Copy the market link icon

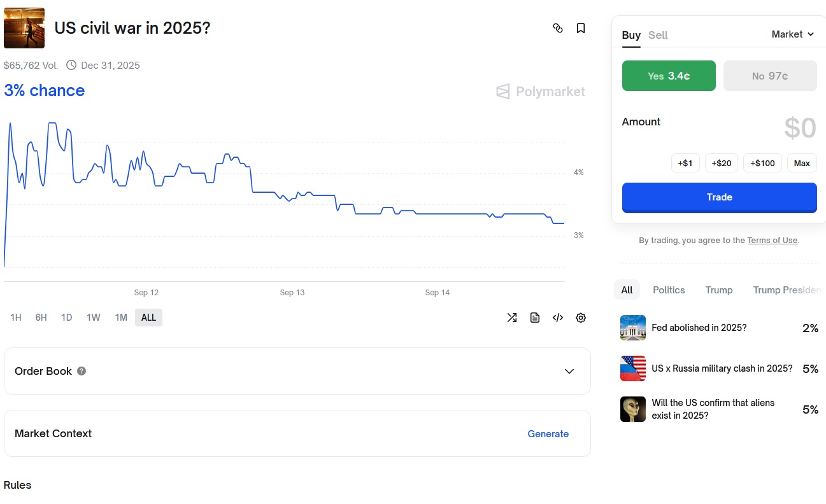[x=558, y=28]
